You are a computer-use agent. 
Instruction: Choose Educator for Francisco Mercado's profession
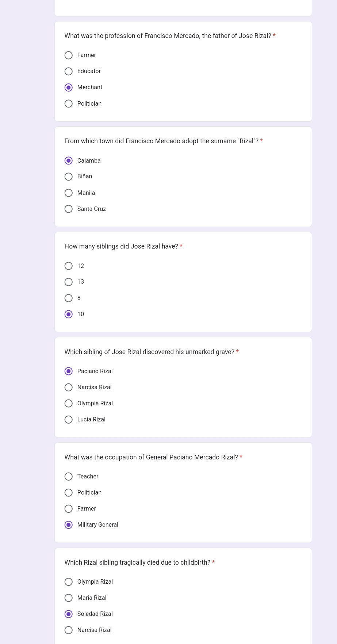[x=69, y=71]
